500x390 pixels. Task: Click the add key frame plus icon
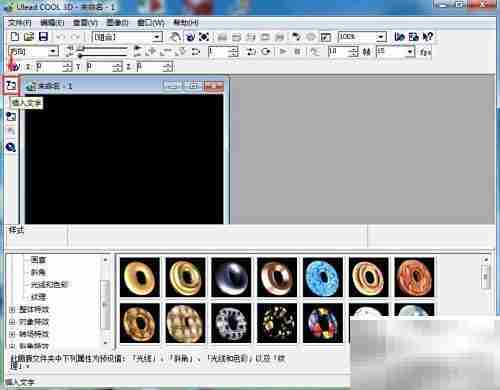[x=152, y=52]
